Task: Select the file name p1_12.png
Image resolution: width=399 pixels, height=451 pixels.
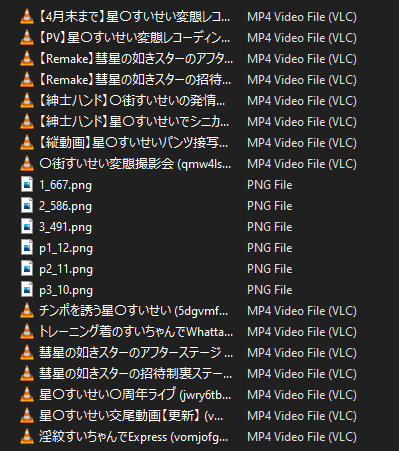Action: point(66,248)
